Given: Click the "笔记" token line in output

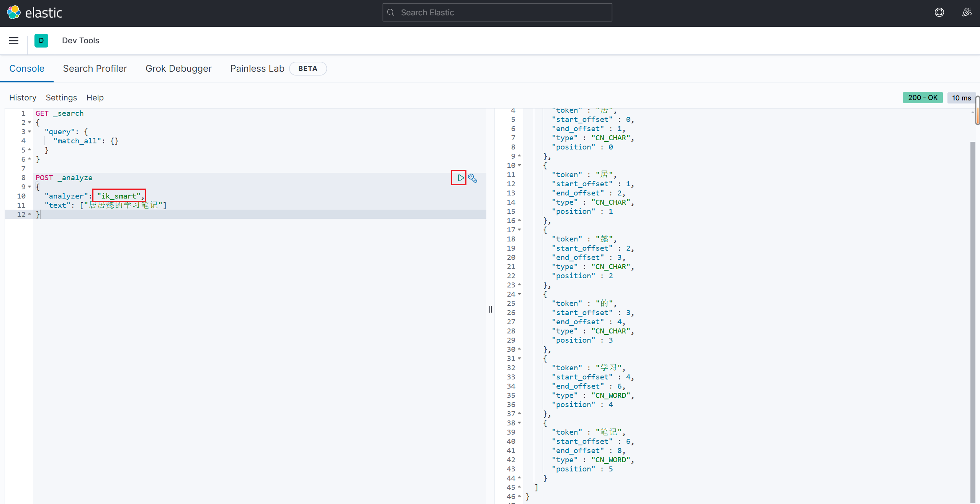Looking at the screenshot, I should (589, 432).
